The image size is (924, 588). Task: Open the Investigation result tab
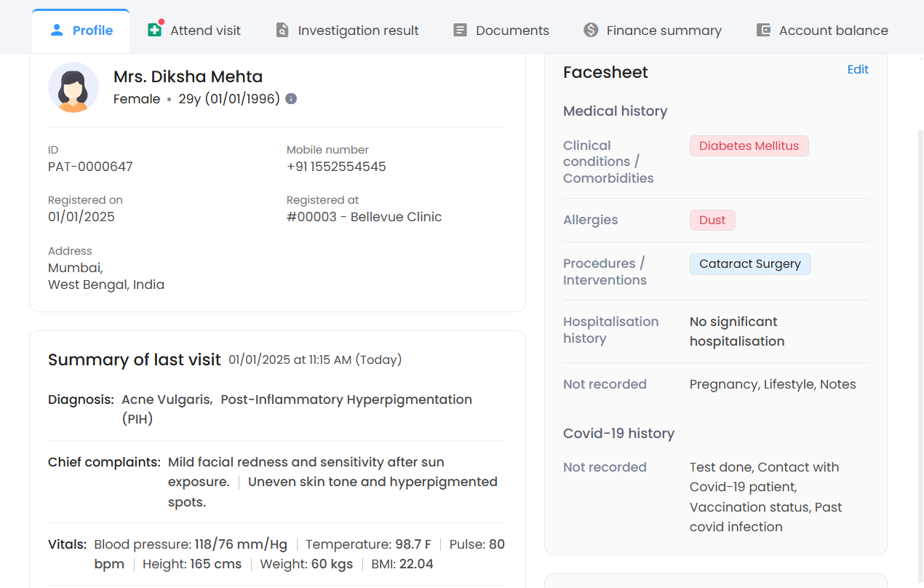[x=358, y=31]
